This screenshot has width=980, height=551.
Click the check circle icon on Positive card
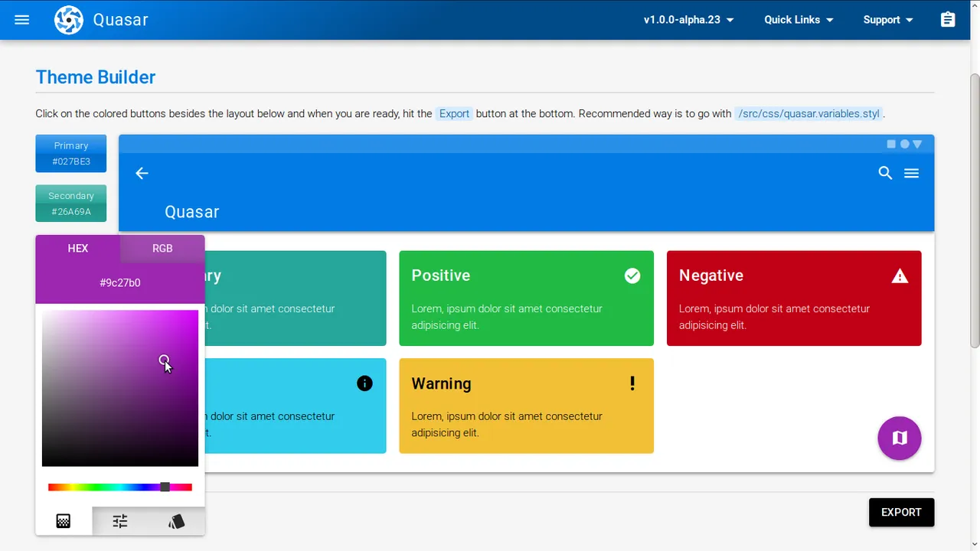[632, 275]
